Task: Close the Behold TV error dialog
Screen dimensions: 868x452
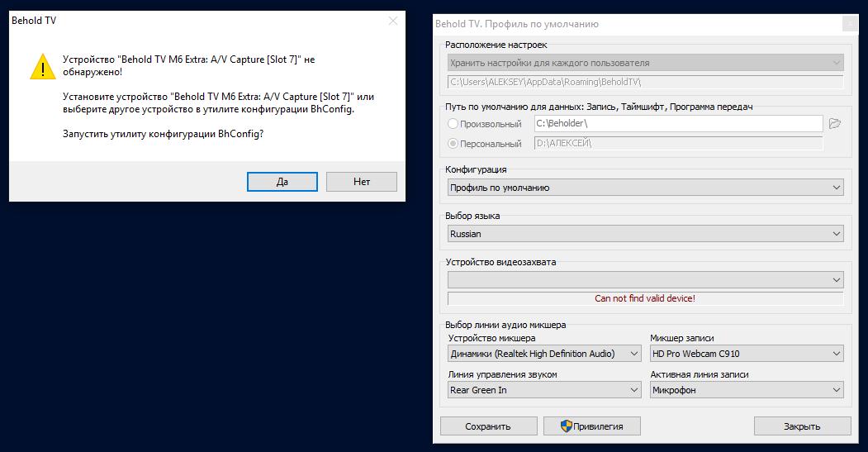Action: [393, 21]
